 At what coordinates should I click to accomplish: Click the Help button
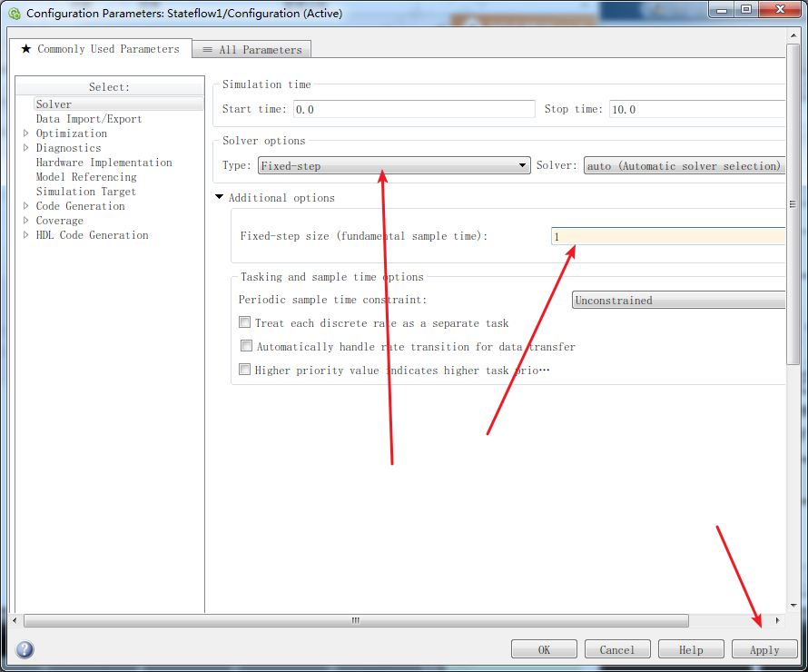(x=691, y=649)
